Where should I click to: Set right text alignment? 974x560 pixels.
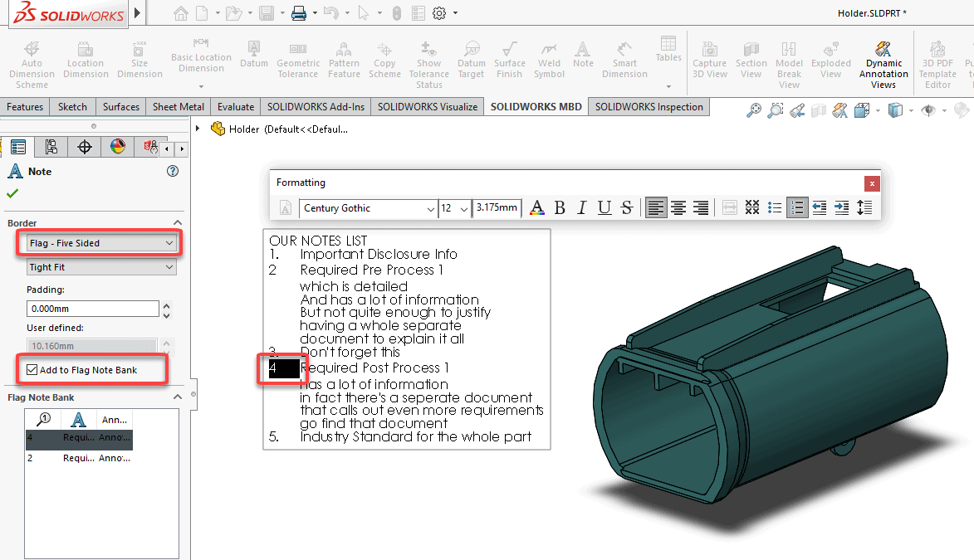pyautogui.click(x=701, y=208)
